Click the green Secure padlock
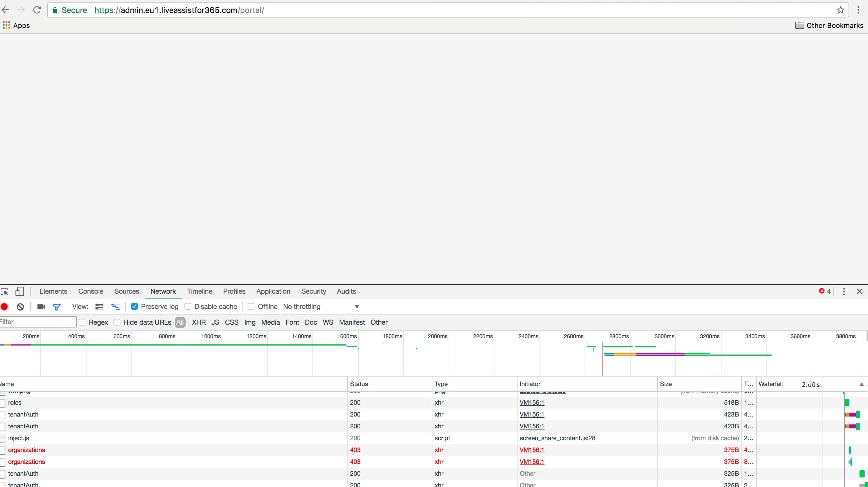Viewport: 868px width, 487px height. tap(55, 10)
